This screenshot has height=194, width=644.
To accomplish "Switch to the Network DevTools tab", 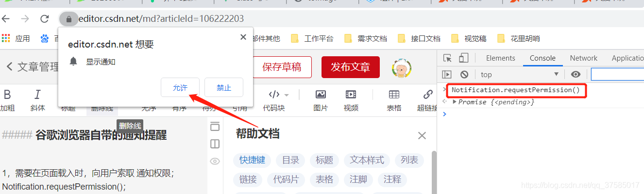I will pyautogui.click(x=583, y=58).
